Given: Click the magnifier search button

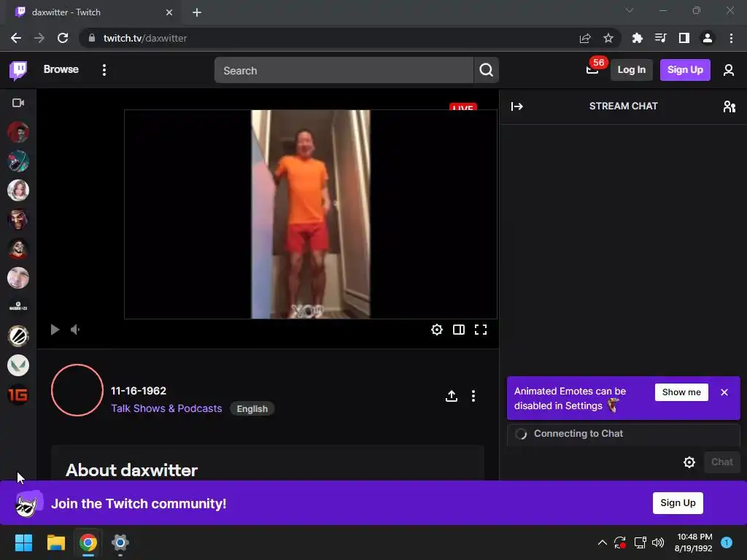Looking at the screenshot, I should pyautogui.click(x=487, y=71).
